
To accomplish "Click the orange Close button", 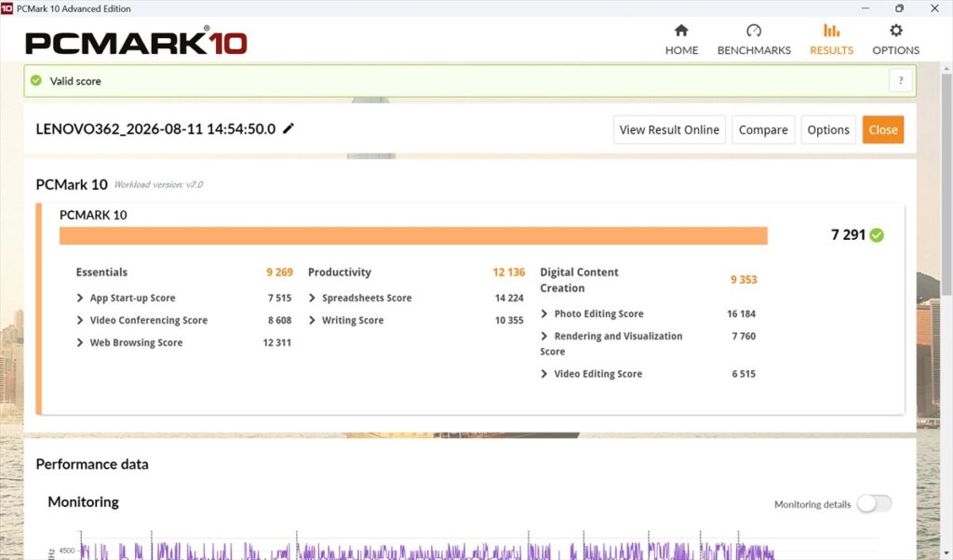I will pyautogui.click(x=883, y=129).
